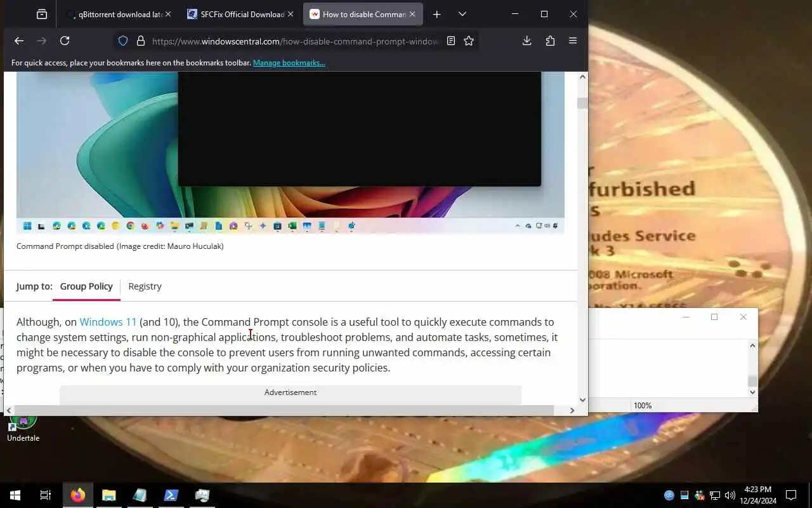812x508 pixels.
Task: Open the Undertale desktop shortcut
Action: tap(23, 427)
